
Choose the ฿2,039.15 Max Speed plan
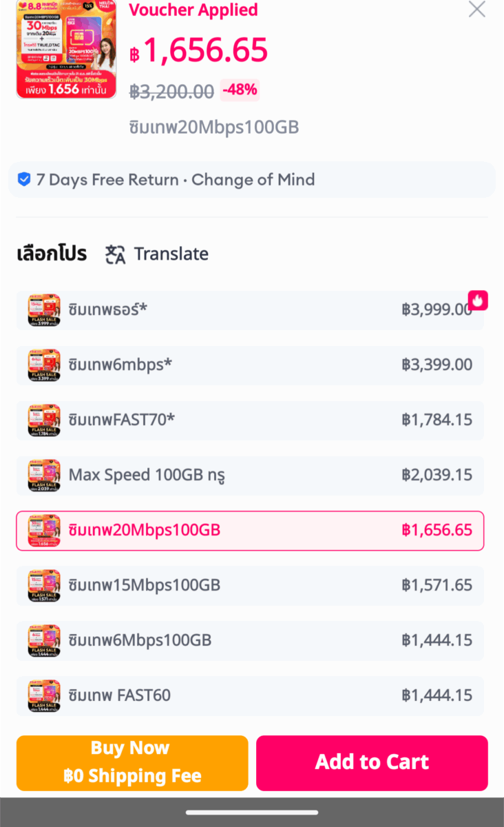tap(250, 476)
